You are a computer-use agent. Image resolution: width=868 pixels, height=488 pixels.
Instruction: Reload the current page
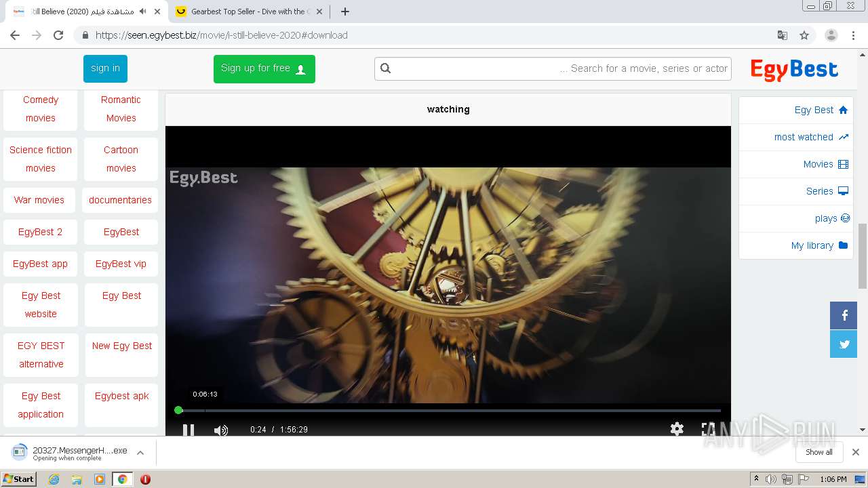(58, 35)
